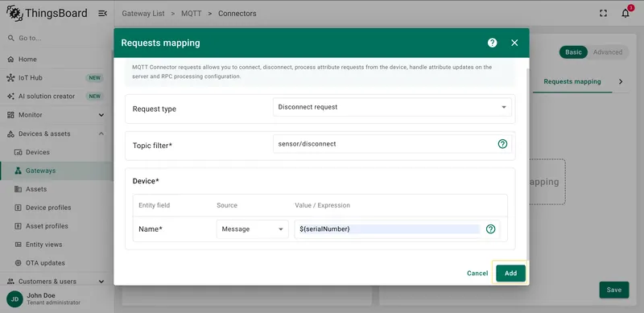Image resolution: width=644 pixels, height=313 pixels.
Task: Open the Source Message dropdown
Action: [x=252, y=229]
